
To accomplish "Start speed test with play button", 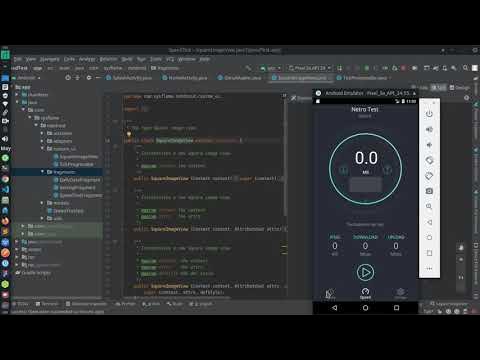I will pyautogui.click(x=365, y=272).
